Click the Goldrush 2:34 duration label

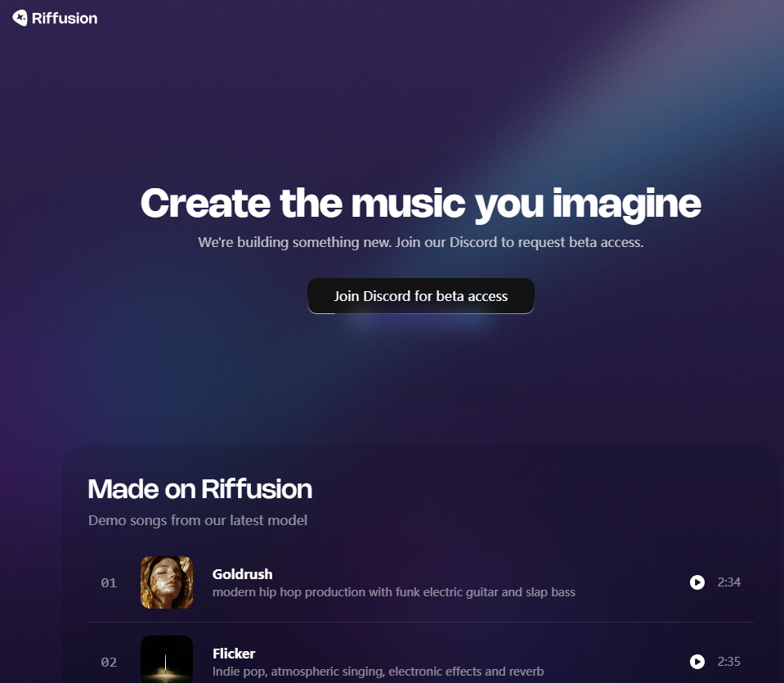pos(729,582)
